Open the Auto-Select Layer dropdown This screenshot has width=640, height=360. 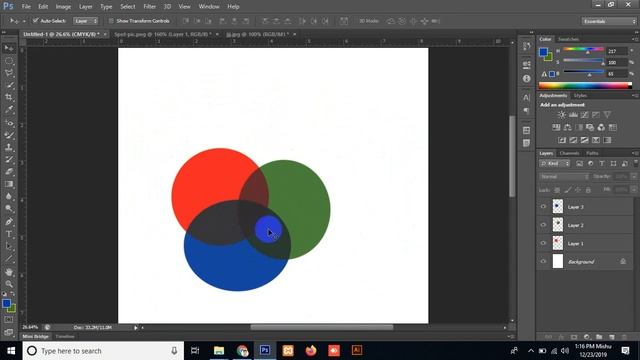(86, 21)
